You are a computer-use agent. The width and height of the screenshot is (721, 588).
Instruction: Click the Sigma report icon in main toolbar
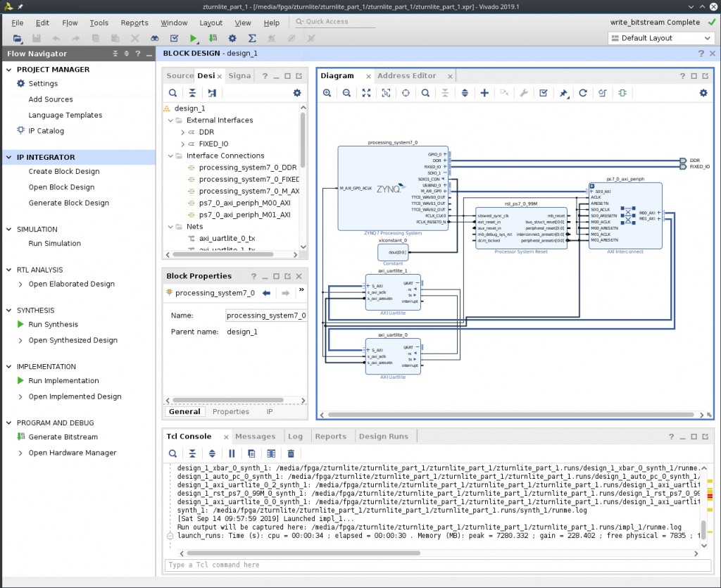point(252,39)
